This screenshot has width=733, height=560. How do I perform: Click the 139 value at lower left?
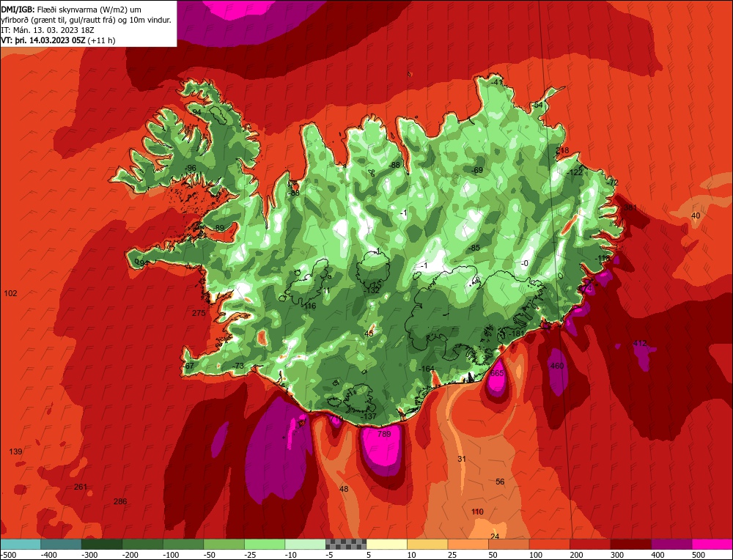click(x=15, y=451)
